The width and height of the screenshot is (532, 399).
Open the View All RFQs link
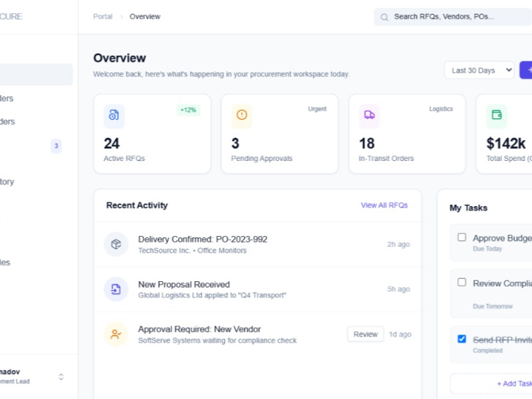pyautogui.click(x=384, y=205)
